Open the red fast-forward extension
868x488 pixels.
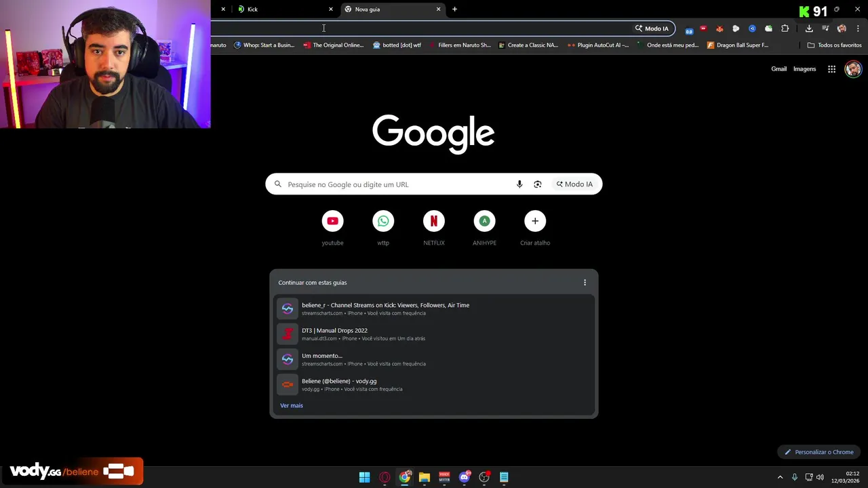coord(703,28)
